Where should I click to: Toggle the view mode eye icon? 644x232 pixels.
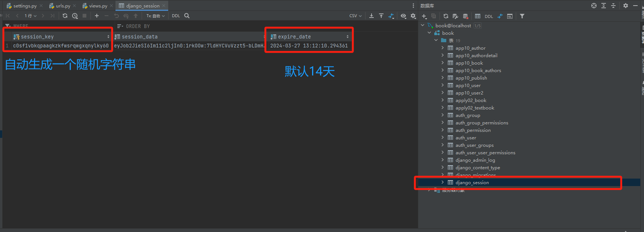403,16
